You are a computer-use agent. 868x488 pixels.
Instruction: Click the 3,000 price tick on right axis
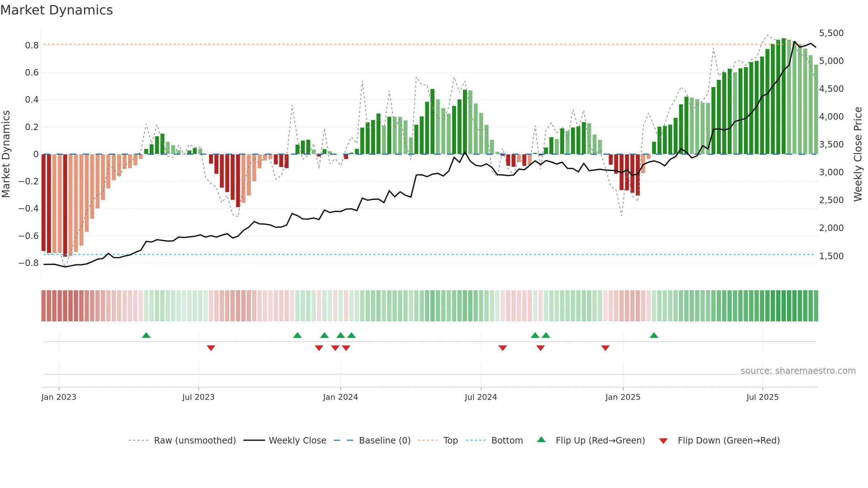pyautogui.click(x=831, y=172)
